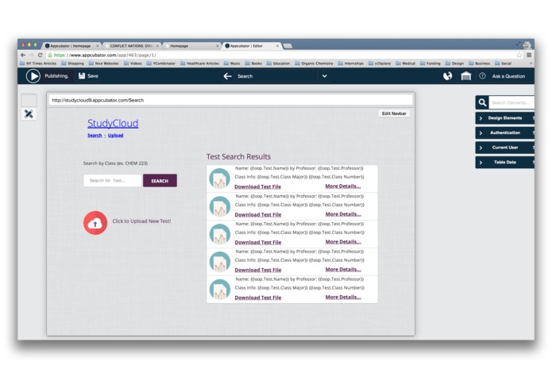Switch to the Homepage browser tab
This screenshot has height=392, width=552.
click(192, 46)
